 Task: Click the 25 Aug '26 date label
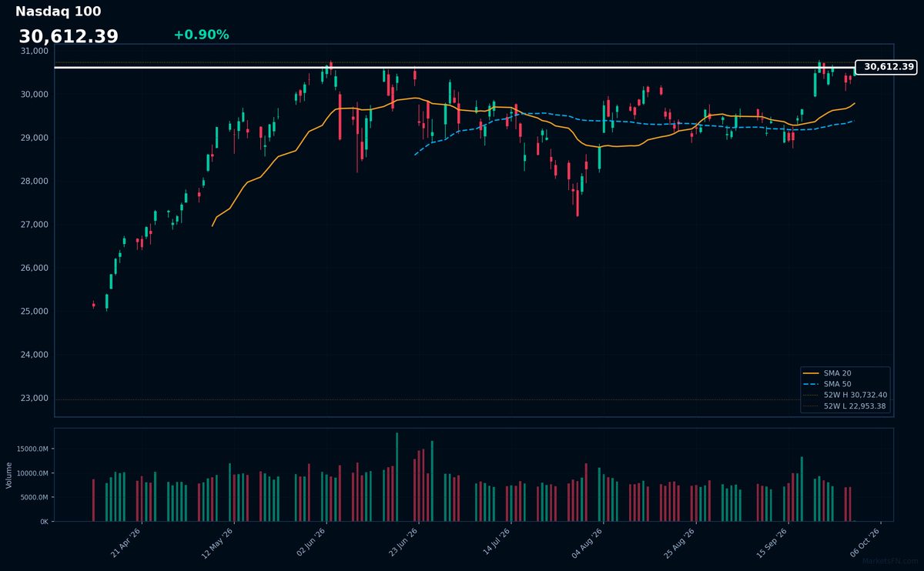(x=681, y=543)
